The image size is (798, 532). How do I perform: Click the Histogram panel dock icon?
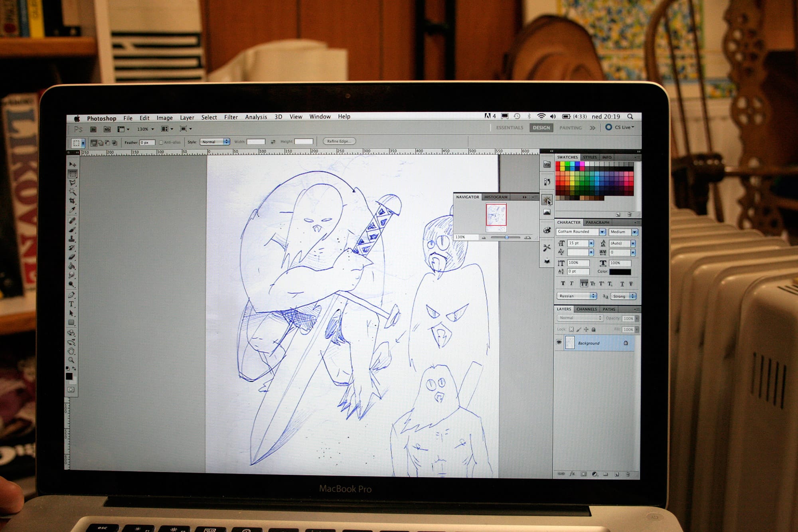click(547, 212)
